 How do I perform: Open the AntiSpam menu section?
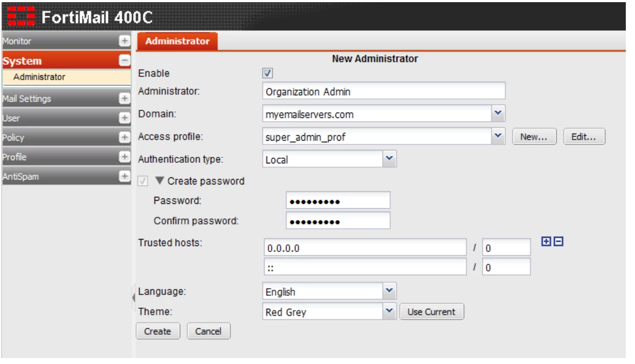66,176
